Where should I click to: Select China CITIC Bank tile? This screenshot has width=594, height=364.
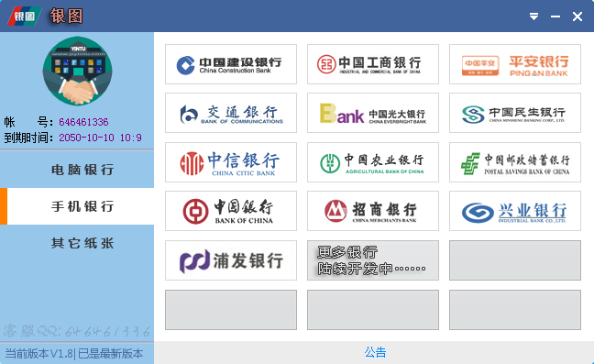pos(231,162)
